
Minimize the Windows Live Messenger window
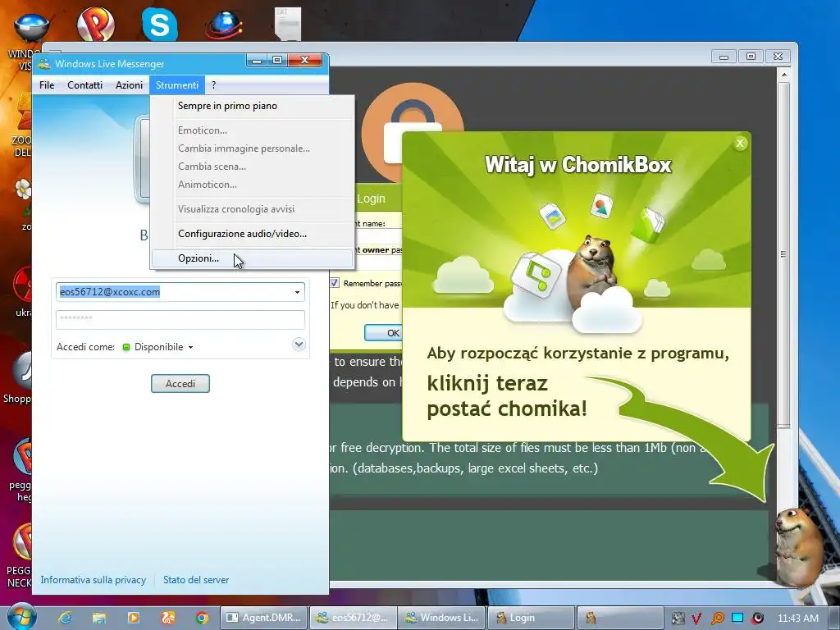(x=257, y=60)
